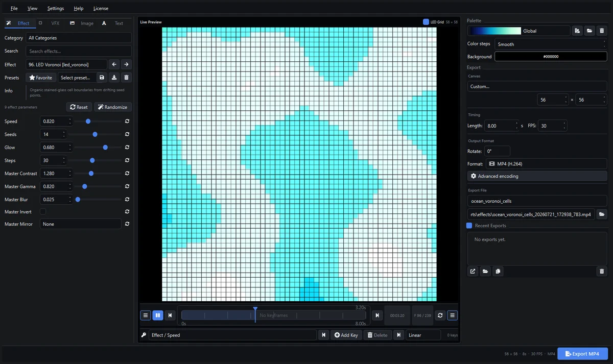Reset the Glow parameter icon
This screenshot has height=364, width=613.
[127, 148]
